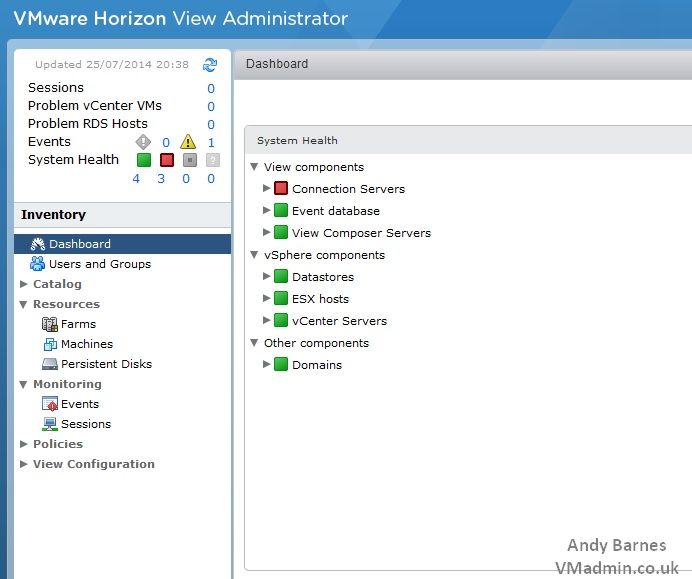The image size is (692, 579).
Task: Expand the Catalog inventory section
Action: 24,284
